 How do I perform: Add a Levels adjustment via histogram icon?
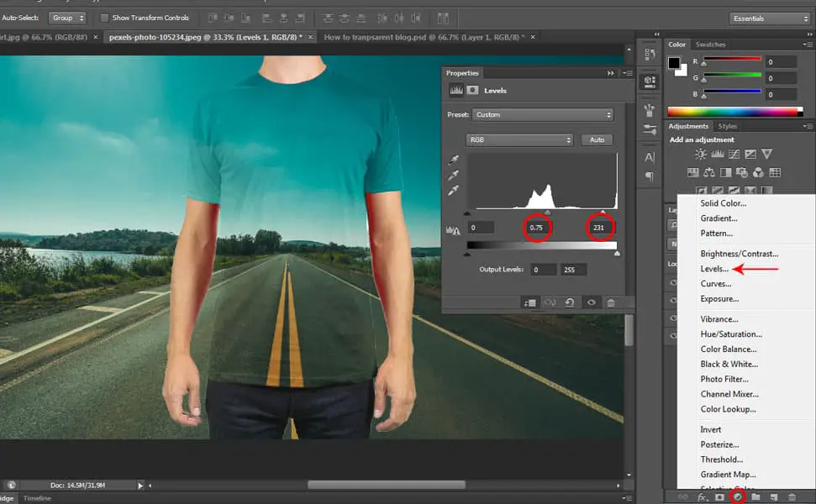pos(719,154)
